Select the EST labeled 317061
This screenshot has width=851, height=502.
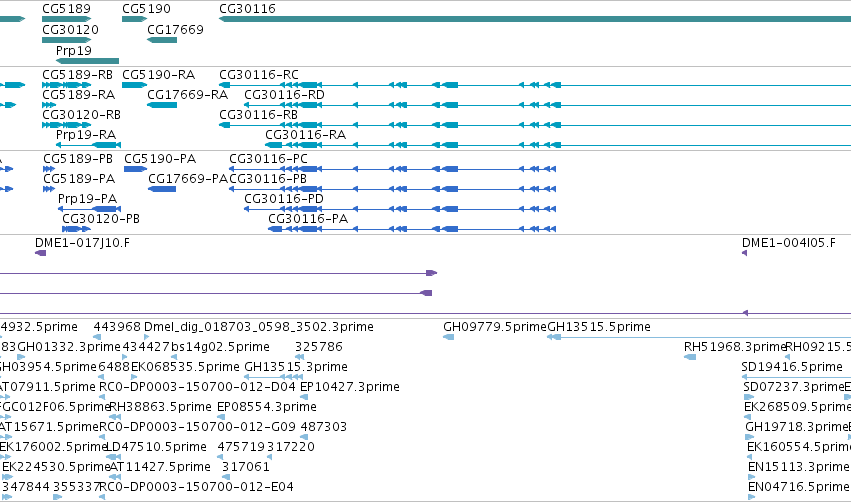click(246, 467)
